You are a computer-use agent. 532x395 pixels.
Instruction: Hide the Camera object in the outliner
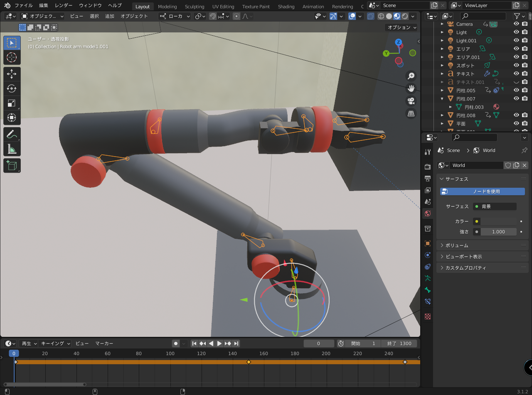click(516, 24)
